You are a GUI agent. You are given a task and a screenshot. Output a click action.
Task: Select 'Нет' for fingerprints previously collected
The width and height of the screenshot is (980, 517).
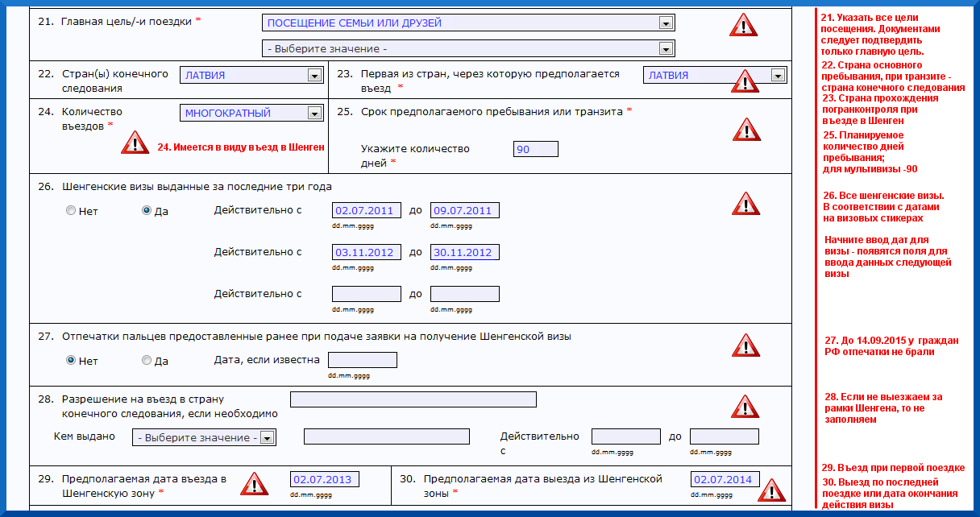[71, 361]
